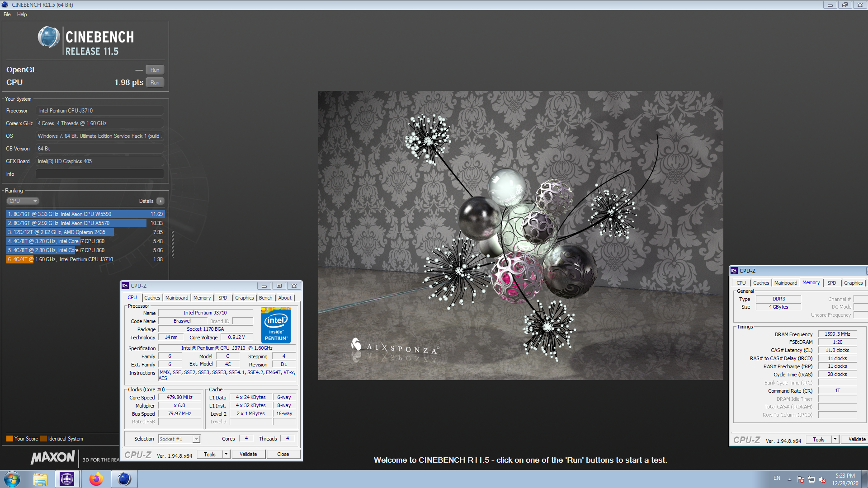
Task: Switch to Cinebench taskbar icon
Action: (x=124, y=479)
